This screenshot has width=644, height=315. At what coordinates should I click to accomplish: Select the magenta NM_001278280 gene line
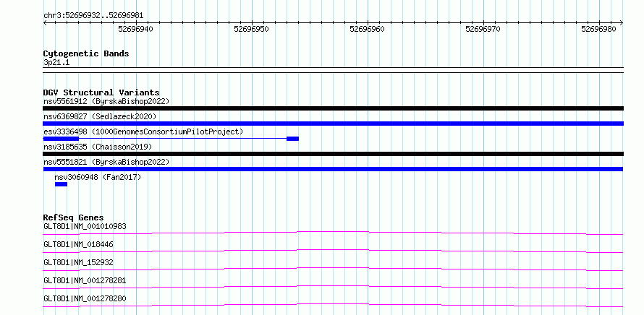click(333, 305)
